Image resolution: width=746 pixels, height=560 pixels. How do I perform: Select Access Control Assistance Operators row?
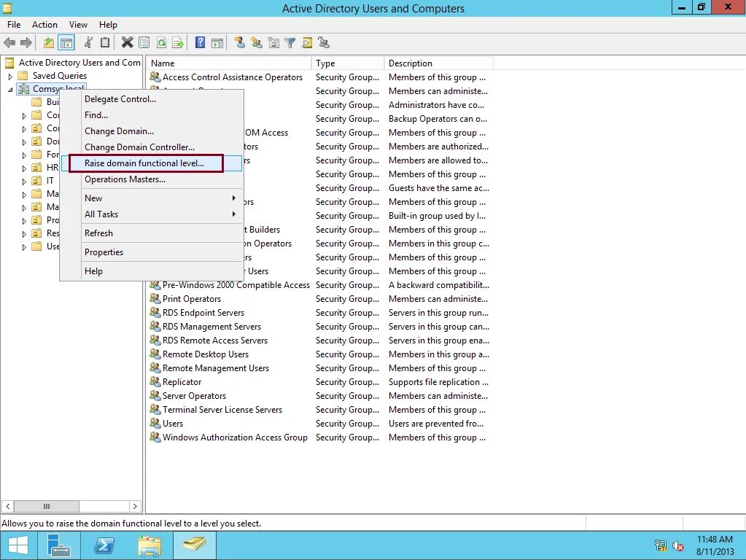tap(232, 77)
